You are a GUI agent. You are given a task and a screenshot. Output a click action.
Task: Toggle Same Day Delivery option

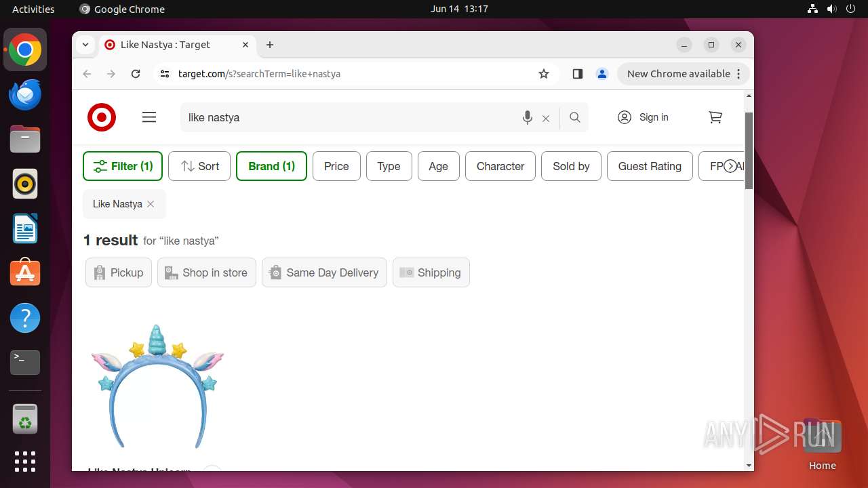[x=324, y=272]
